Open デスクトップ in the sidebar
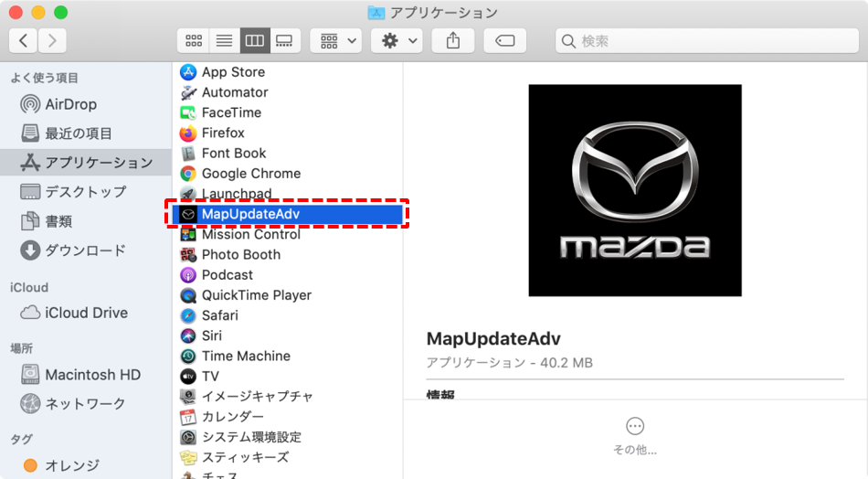The height and width of the screenshot is (479, 868). (x=86, y=192)
